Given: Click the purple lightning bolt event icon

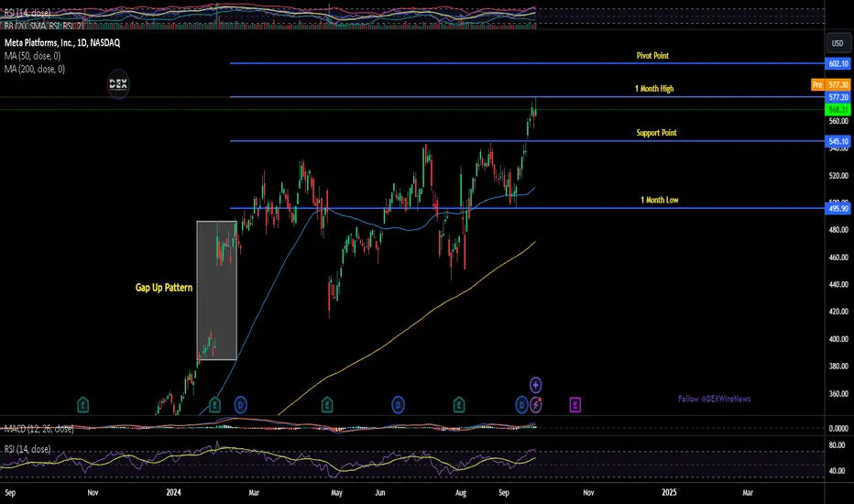Looking at the screenshot, I should (536, 405).
